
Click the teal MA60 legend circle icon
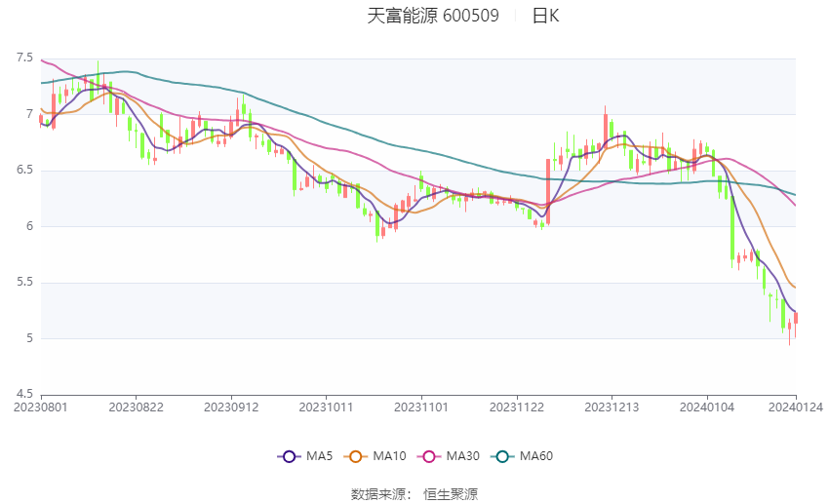503,456
